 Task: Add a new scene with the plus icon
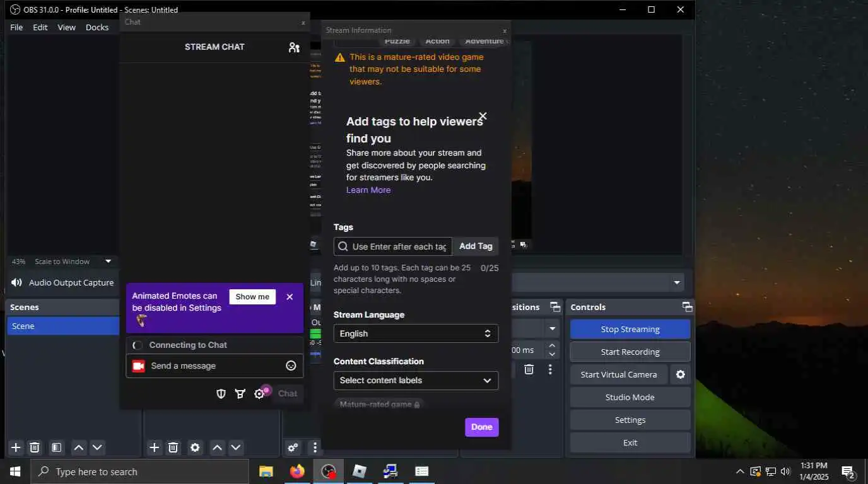coord(16,447)
